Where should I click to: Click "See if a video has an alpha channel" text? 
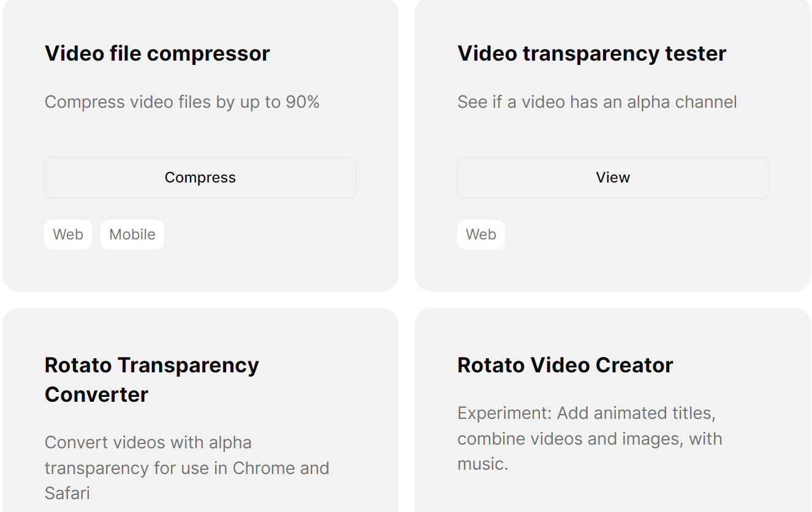coord(597,102)
